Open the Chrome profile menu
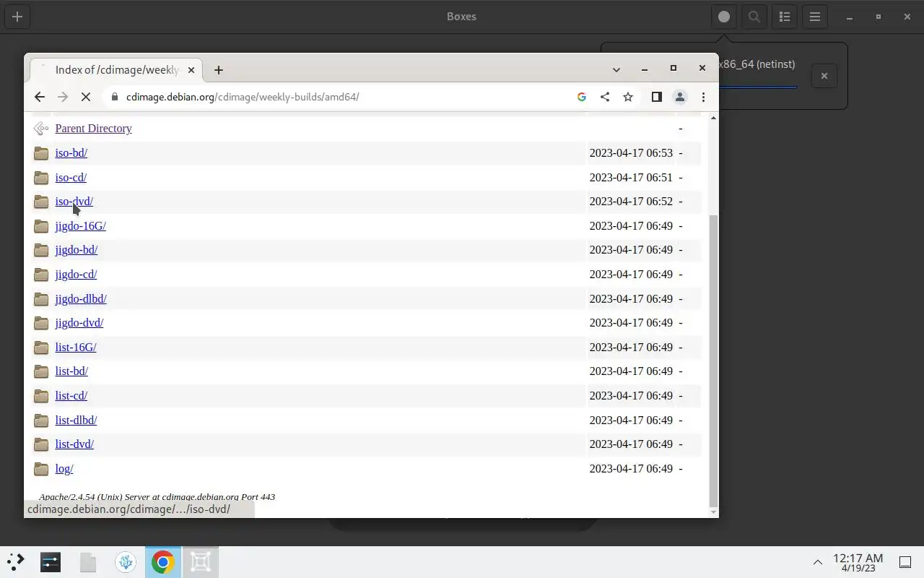The height and width of the screenshot is (578, 924). 679,97
